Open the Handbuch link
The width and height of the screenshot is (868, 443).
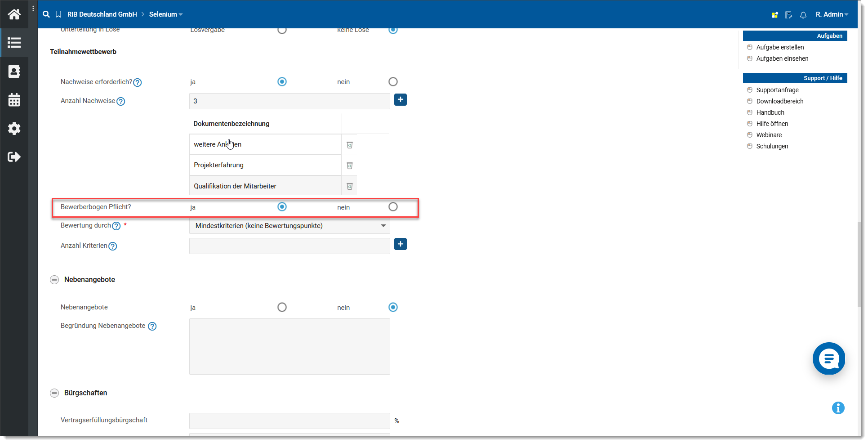[770, 112]
